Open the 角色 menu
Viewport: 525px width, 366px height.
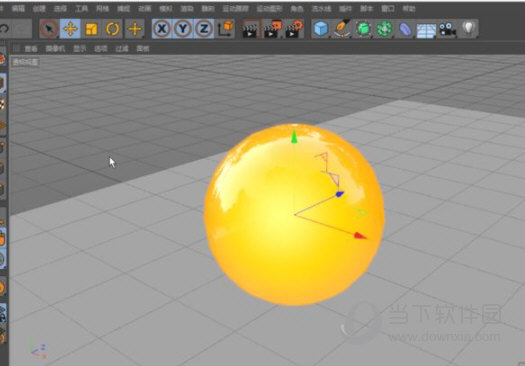[x=297, y=9]
